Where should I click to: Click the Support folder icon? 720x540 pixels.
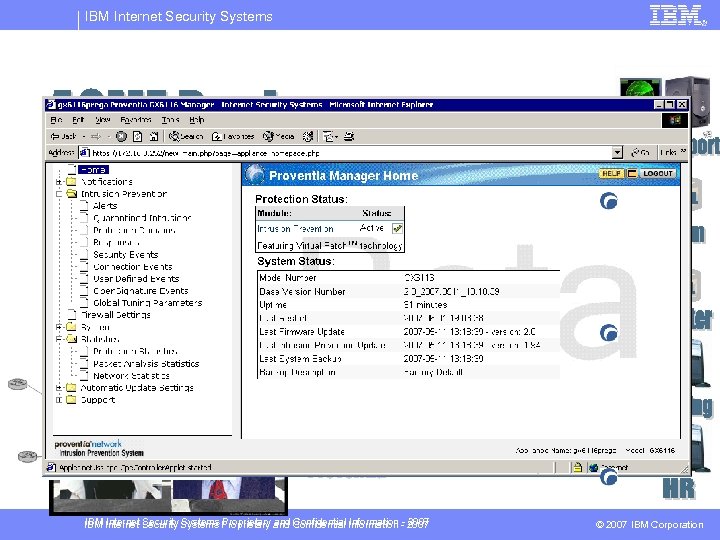(x=71, y=400)
